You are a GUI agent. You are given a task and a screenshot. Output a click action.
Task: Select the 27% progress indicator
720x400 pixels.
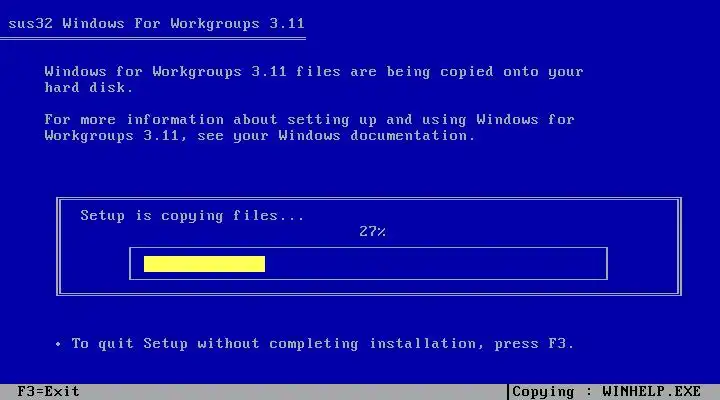[x=372, y=231]
